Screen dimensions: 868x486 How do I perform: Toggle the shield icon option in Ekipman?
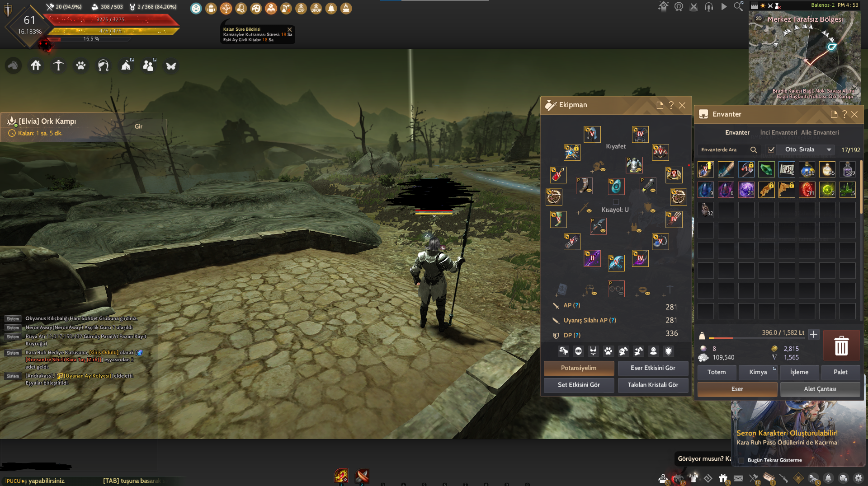(x=669, y=351)
